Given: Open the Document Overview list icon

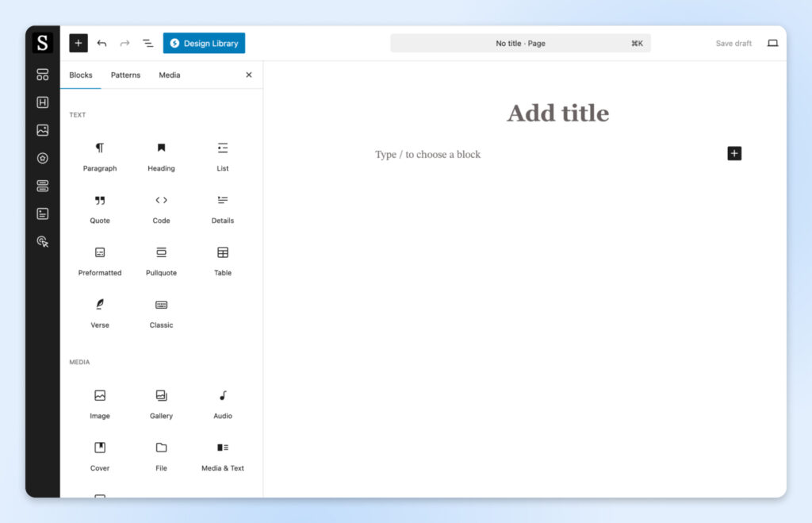Looking at the screenshot, I should coord(147,43).
